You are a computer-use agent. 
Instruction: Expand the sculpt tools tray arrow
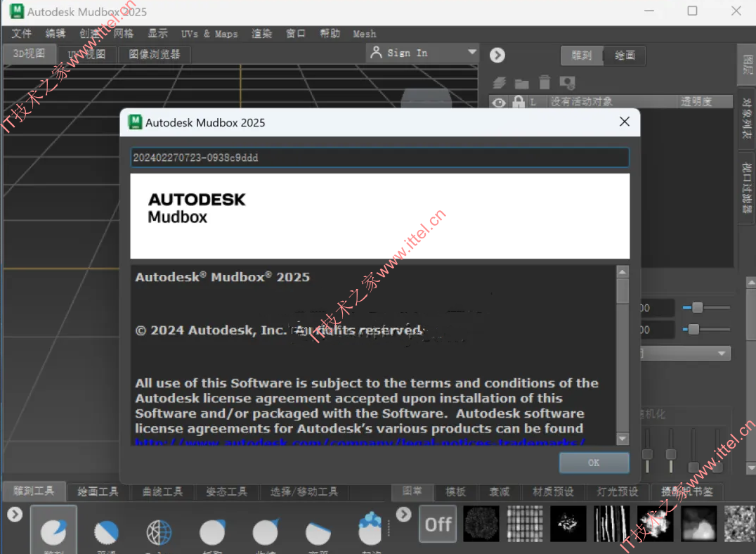15,515
